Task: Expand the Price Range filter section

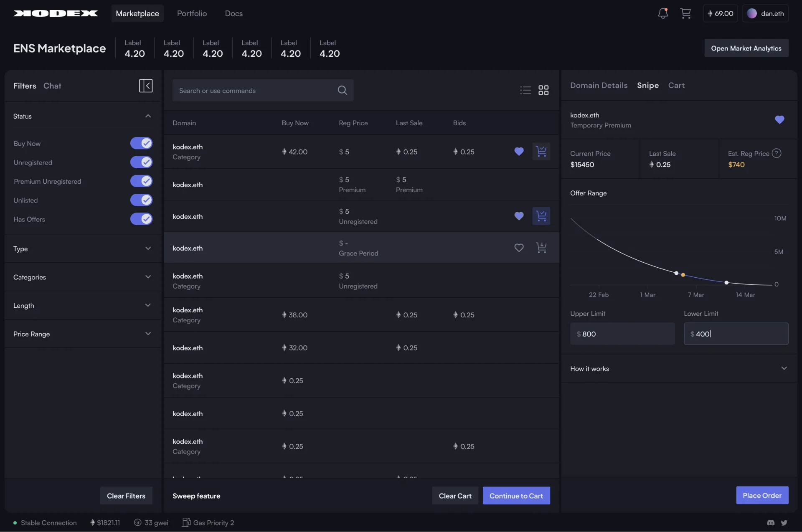Action: pos(83,334)
